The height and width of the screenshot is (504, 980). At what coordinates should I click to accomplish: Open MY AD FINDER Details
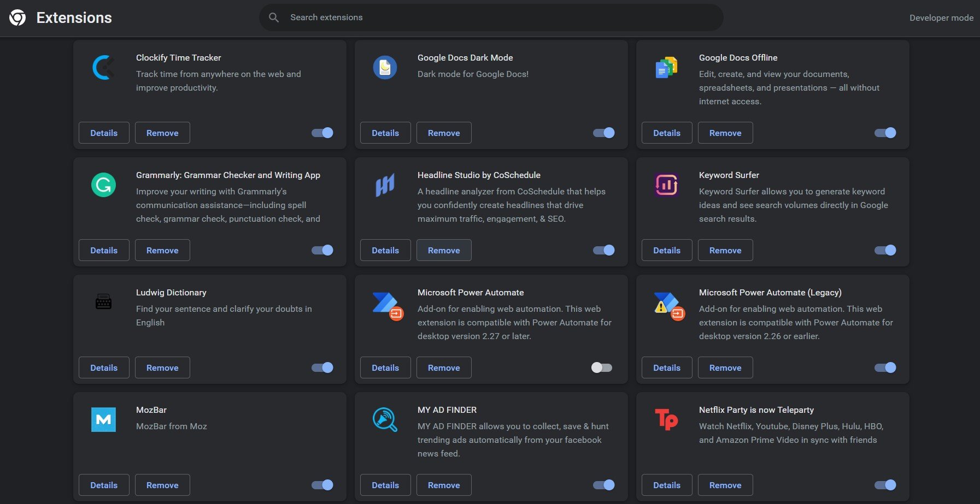tap(385, 485)
